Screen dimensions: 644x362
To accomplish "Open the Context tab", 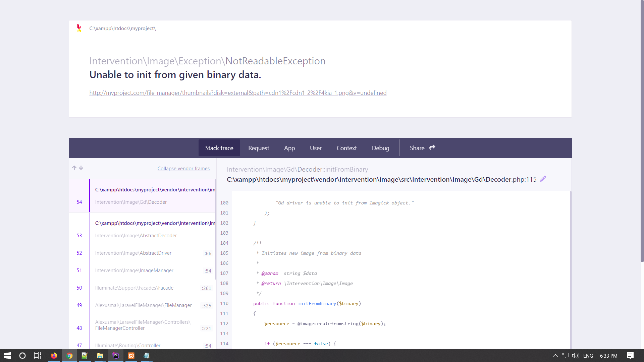I will tap(346, 148).
